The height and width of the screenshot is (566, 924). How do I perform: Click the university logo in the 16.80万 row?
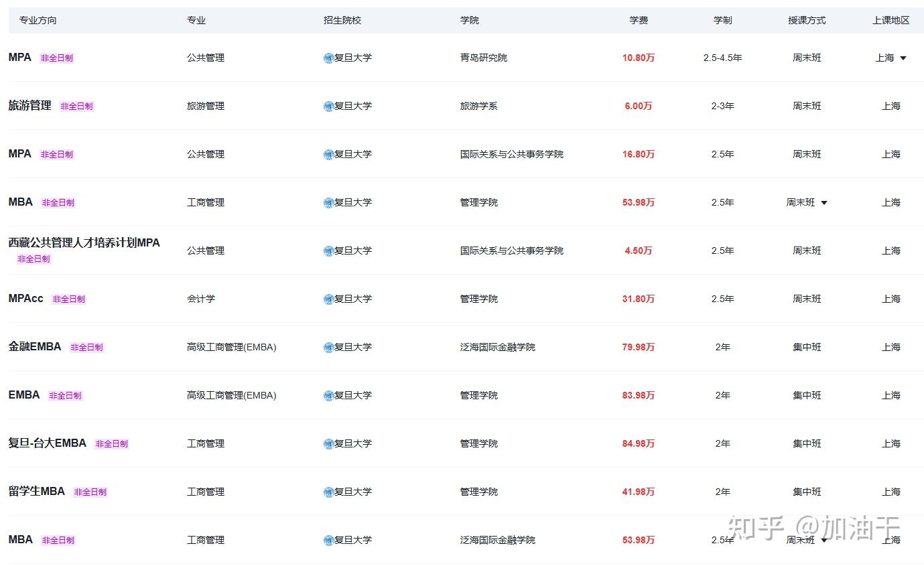pos(328,155)
